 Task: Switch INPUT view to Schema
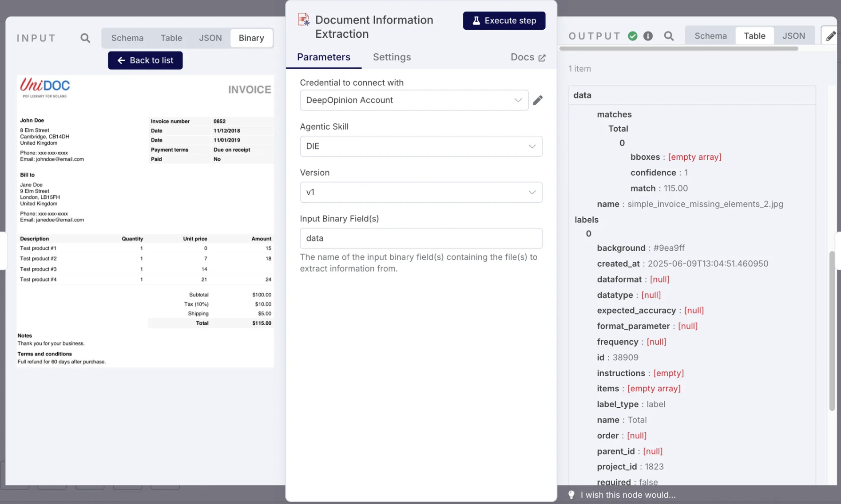click(127, 38)
